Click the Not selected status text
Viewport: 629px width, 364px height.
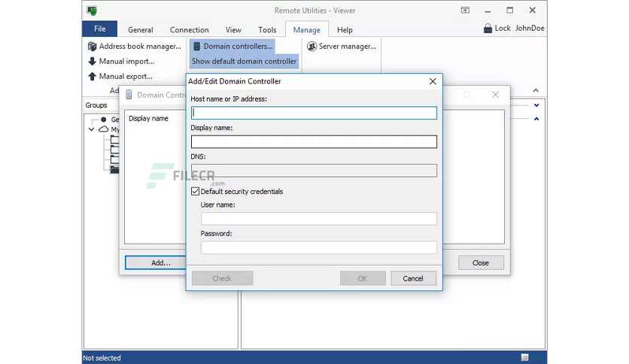pyautogui.click(x=102, y=357)
